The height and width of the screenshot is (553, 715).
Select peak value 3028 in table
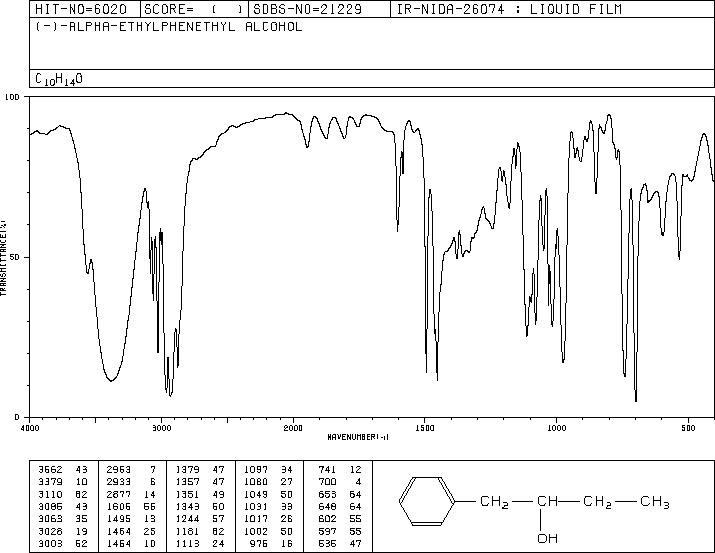tap(50, 531)
